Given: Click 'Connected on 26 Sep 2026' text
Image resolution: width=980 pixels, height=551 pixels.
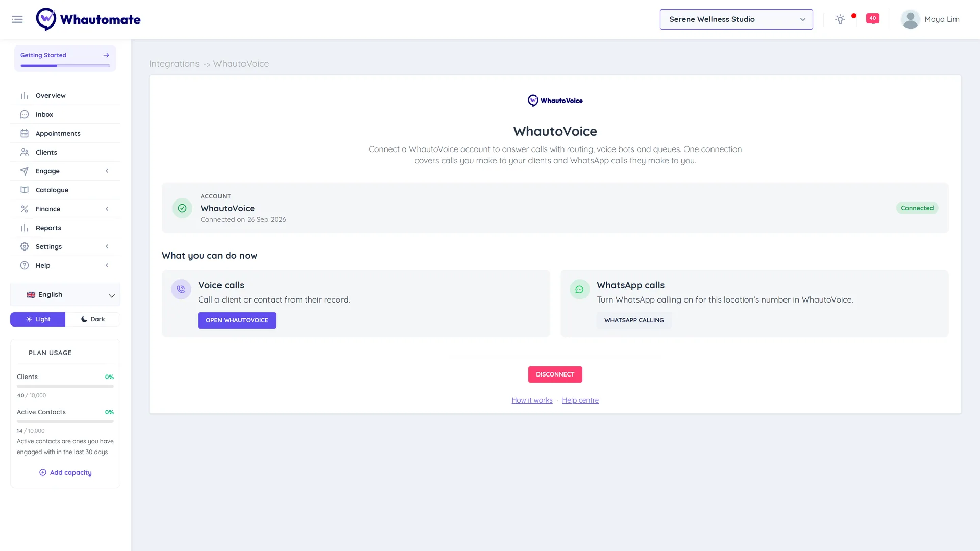Looking at the screenshot, I should 243,220.
